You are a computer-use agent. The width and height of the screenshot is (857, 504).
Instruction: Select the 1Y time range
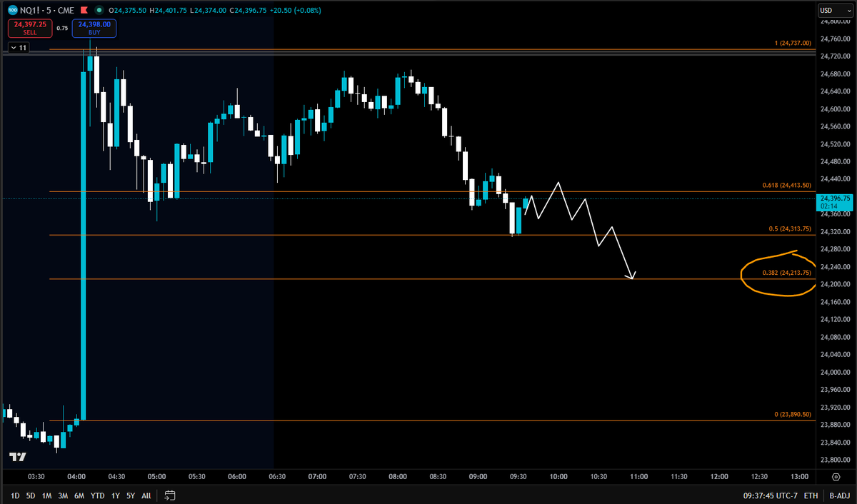coord(116,495)
